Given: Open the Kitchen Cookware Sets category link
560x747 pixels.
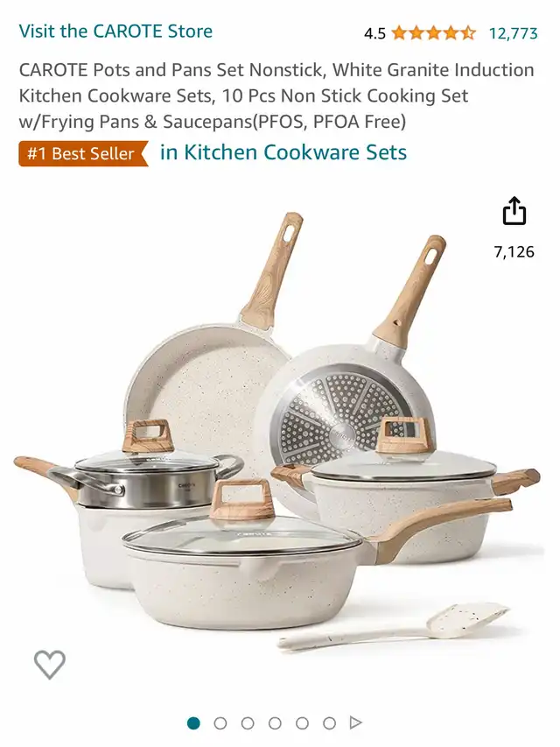Looking at the screenshot, I should 283,152.
